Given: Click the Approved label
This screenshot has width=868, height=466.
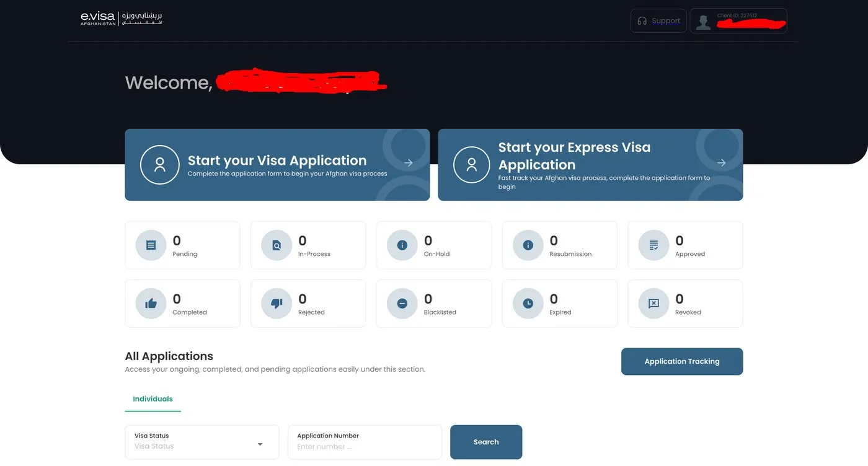Looking at the screenshot, I should (690, 254).
